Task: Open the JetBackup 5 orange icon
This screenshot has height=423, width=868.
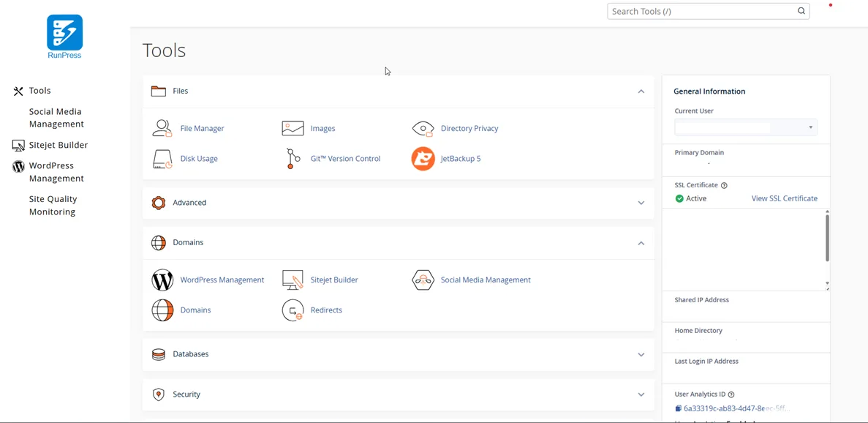Action: [x=423, y=159]
